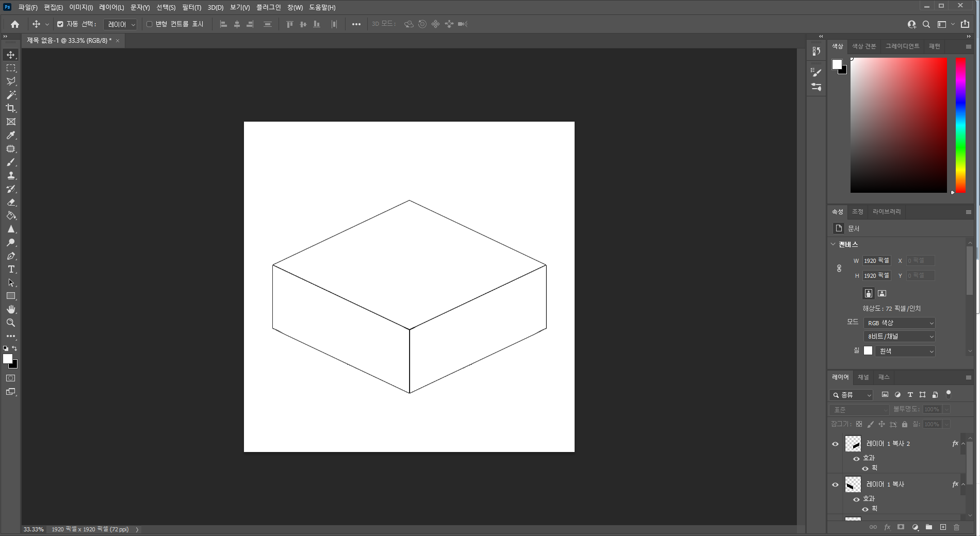Select the Eyedropper tool
This screenshot has height=536, width=980.
click(x=11, y=135)
